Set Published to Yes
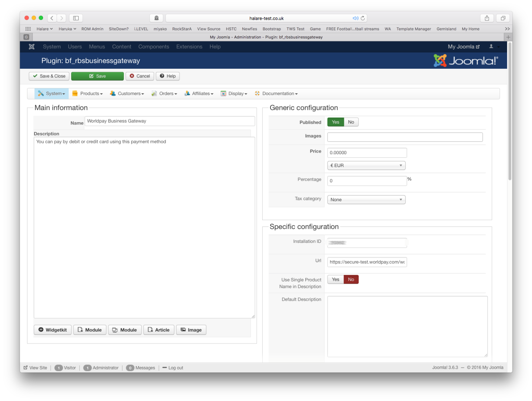Screen dimensions: 532x401 335,122
